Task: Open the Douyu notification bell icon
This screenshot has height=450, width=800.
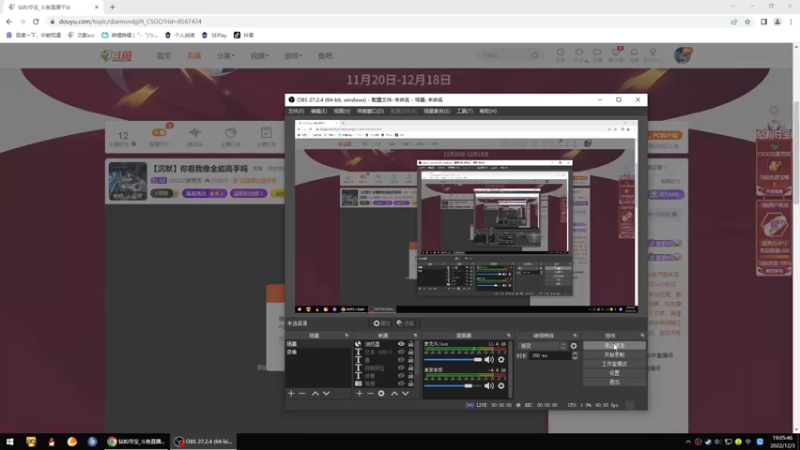Action: point(634,53)
